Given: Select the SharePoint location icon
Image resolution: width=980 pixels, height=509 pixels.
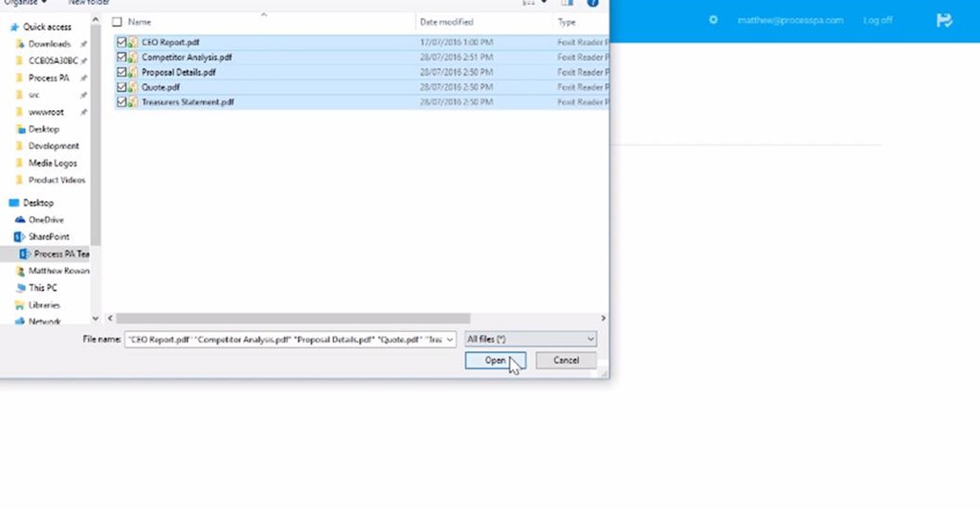Looking at the screenshot, I should coord(20,236).
